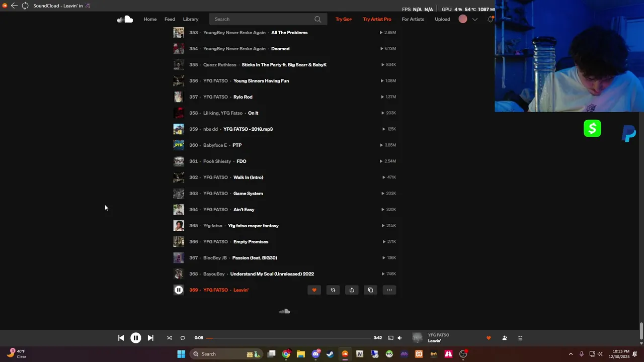Open File Explorer from the taskbar
This screenshot has width=644, height=362.
[x=301, y=354]
